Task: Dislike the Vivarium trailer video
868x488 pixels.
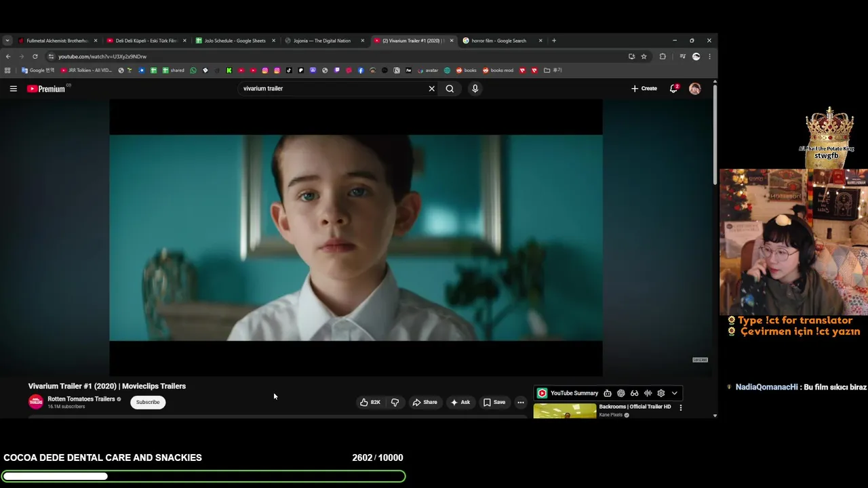Action: click(395, 402)
